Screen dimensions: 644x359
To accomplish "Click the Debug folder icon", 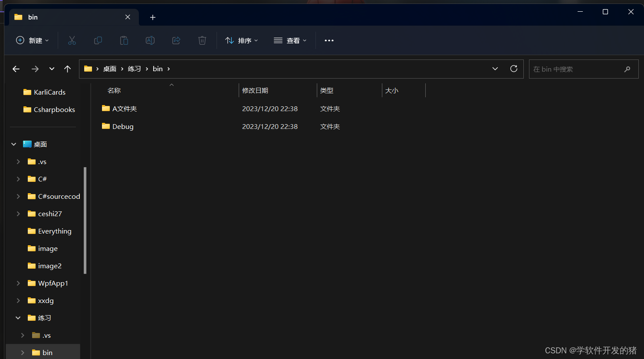I will pyautogui.click(x=106, y=126).
